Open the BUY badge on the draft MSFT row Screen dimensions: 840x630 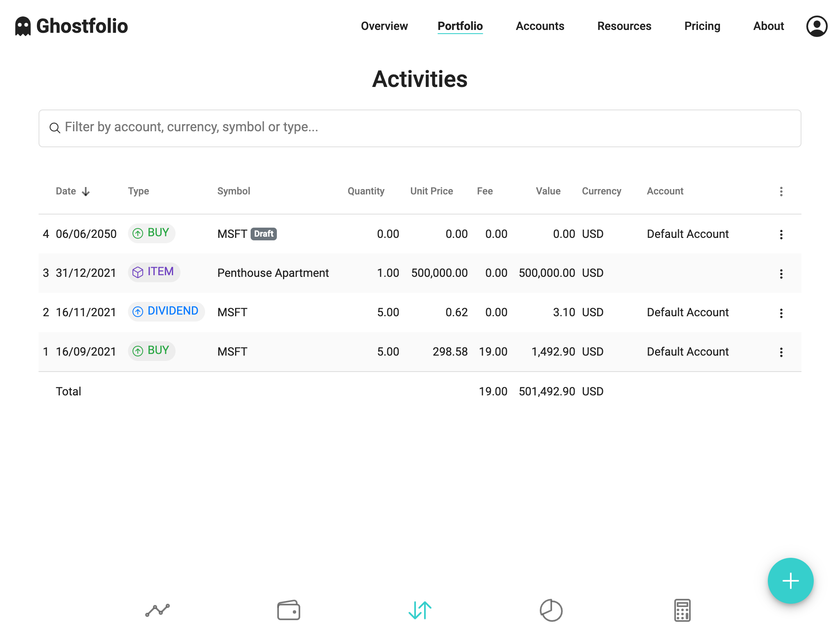tap(151, 233)
